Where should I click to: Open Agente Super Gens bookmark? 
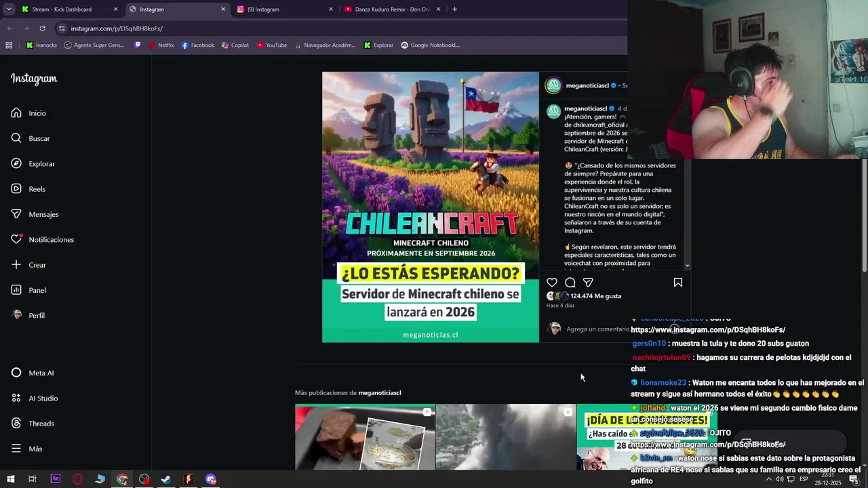(x=94, y=45)
